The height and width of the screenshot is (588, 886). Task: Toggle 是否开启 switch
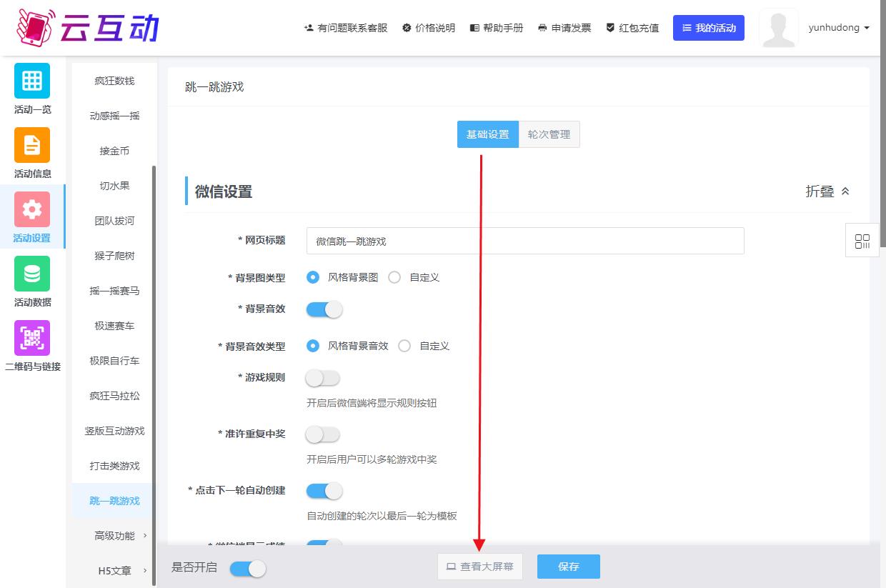pyautogui.click(x=248, y=569)
